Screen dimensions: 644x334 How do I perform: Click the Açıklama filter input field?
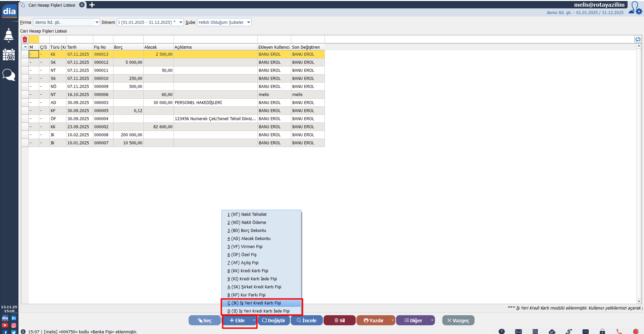(215, 39)
